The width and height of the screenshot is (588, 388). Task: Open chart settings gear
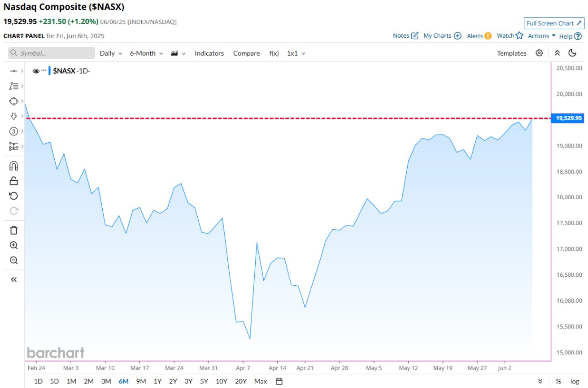coord(539,53)
